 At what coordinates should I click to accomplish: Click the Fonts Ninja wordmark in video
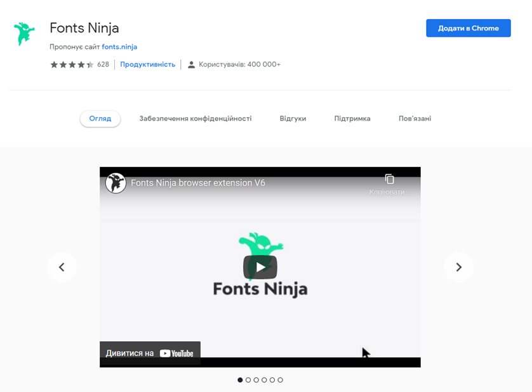pos(260,289)
